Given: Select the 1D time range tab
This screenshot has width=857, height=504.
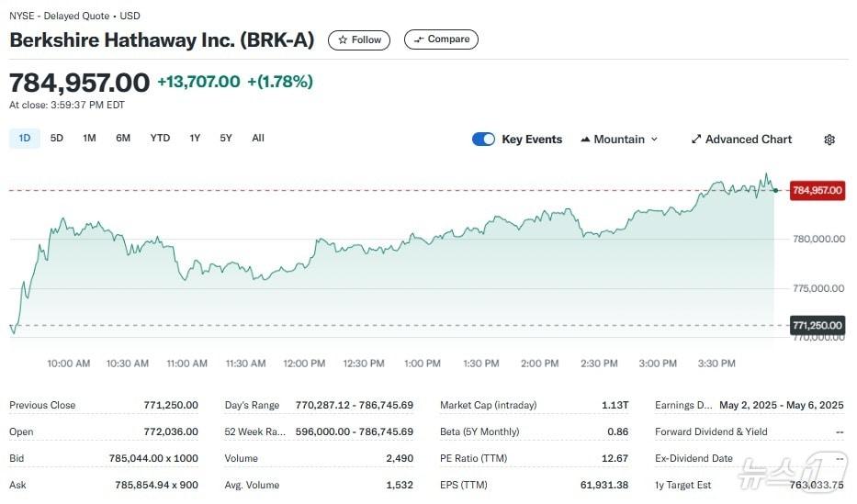Looking at the screenshot, I should click(x=25, y=139).
